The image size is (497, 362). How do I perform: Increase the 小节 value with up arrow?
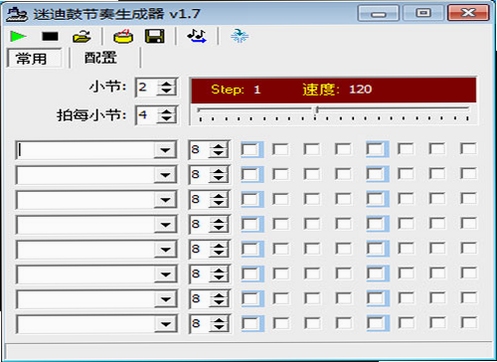[x=166, y=84]
